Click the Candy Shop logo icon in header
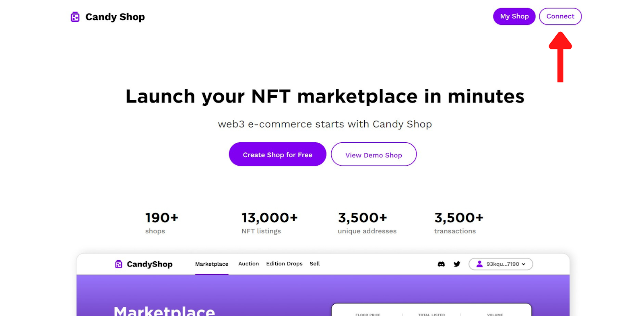The image size is (644, 316). 75,17
